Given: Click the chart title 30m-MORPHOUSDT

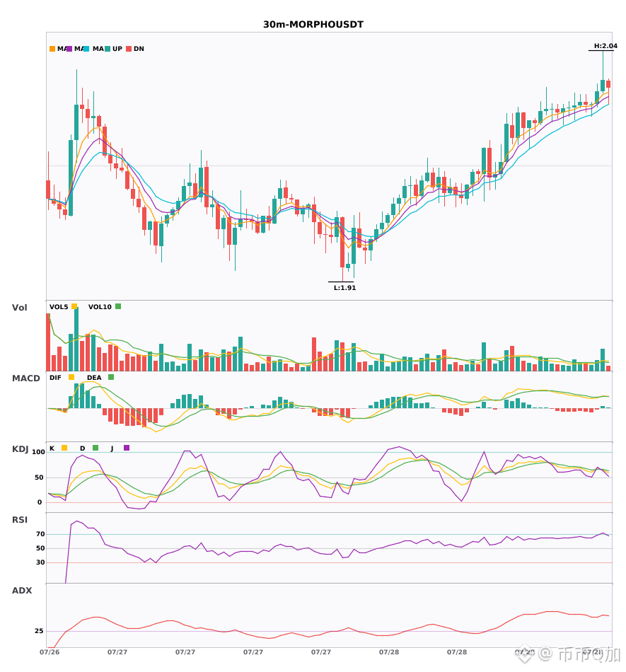Looking at the screenshot, I should [x=313, y=25].
